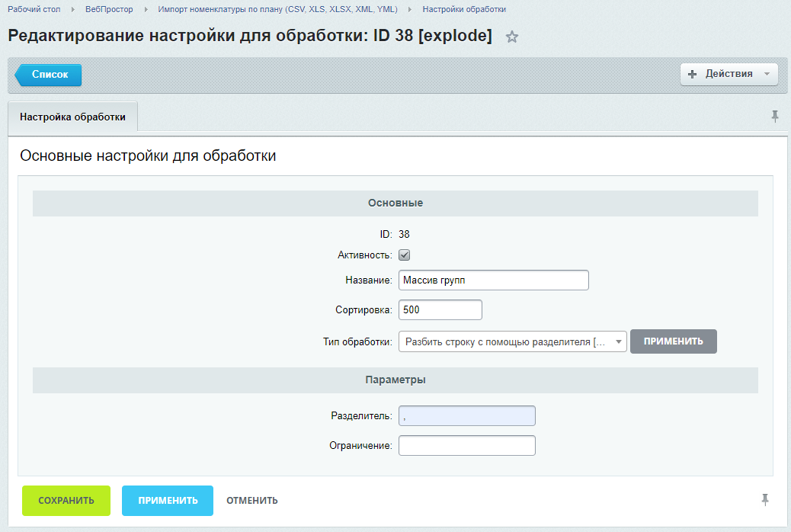The width and height of the screenshot is (791, 532).
Task: Switch to Настройка обработки tab
Action: [x=72, y=117]
